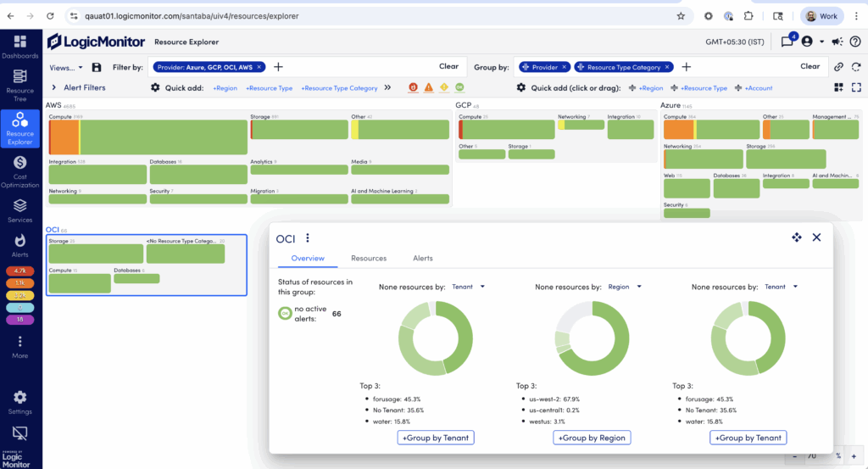Open the Views dropdown
This screenshot has height=469, width=868.
coord(66,68)
